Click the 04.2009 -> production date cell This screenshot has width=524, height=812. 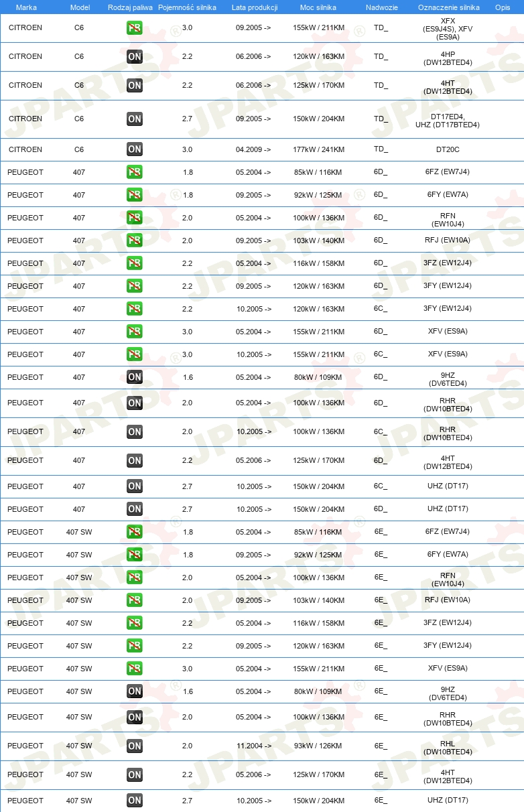253,149
